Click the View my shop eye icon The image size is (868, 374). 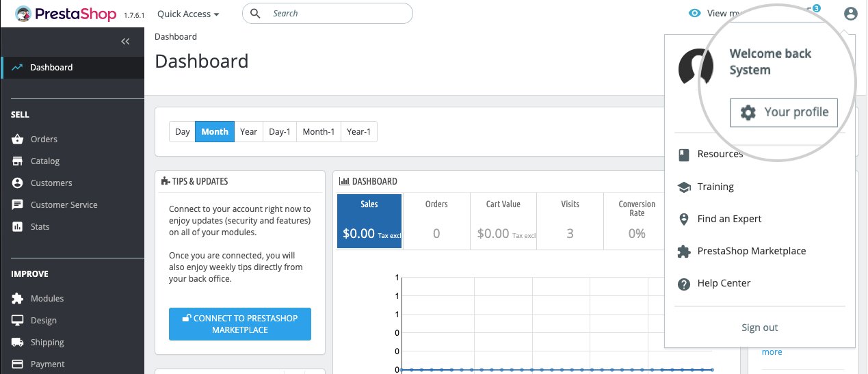(695, 13)
